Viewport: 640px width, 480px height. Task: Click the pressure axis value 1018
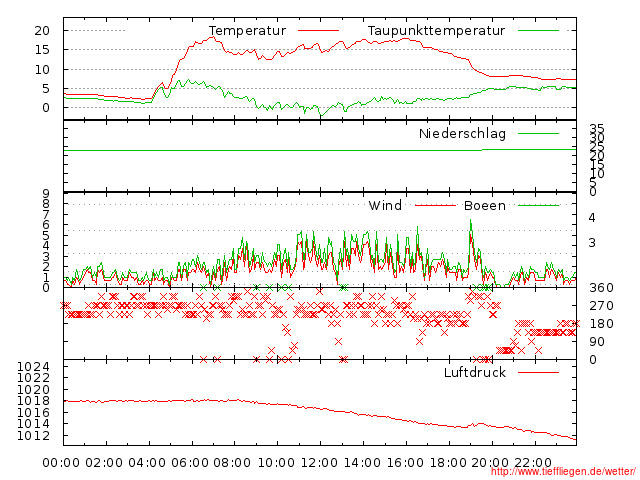(x=33, y=401)
